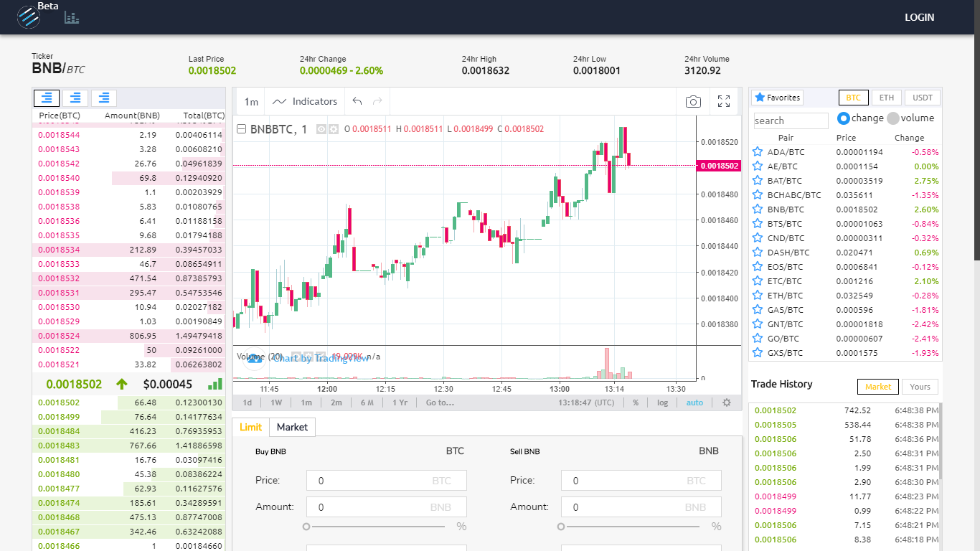Favorite the DASH/BTC pair star
This screenshot has width=980, height=551.
click(757, 252)
